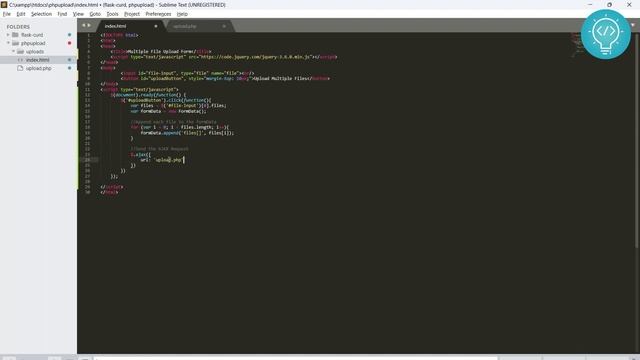Click status dot beside upload.php in sidebar
Image resolution: width=640 pixels, height=360 pixels.
click(x=69, y=68)
